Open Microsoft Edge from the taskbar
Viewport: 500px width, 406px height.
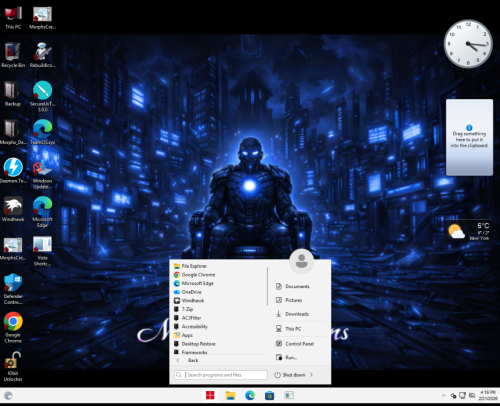pos(250,396)
